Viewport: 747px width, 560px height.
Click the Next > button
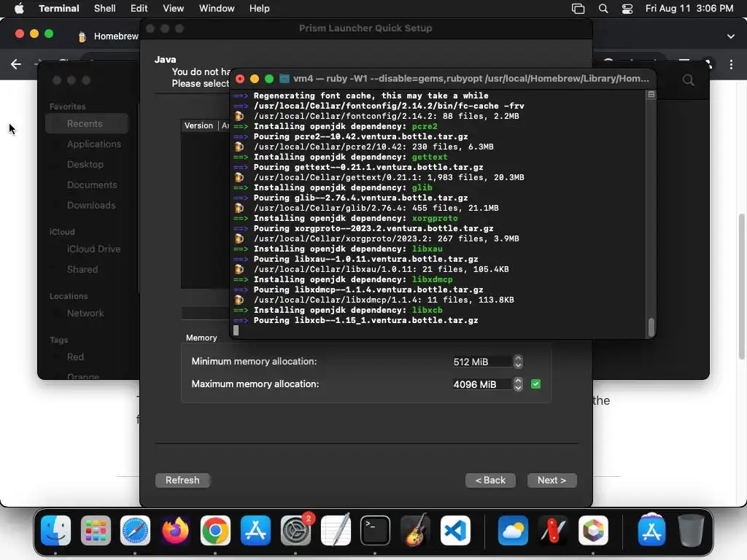[551, 480]
